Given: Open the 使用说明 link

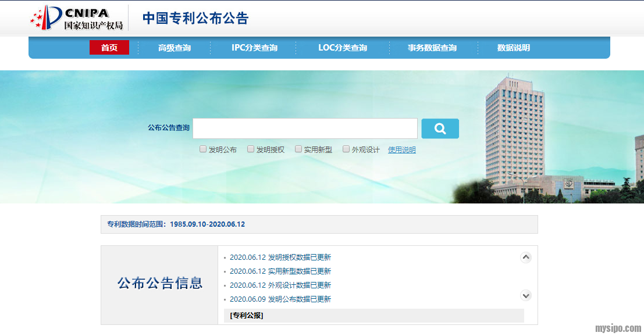Looking at the screenshot, I should coord(401,150).
